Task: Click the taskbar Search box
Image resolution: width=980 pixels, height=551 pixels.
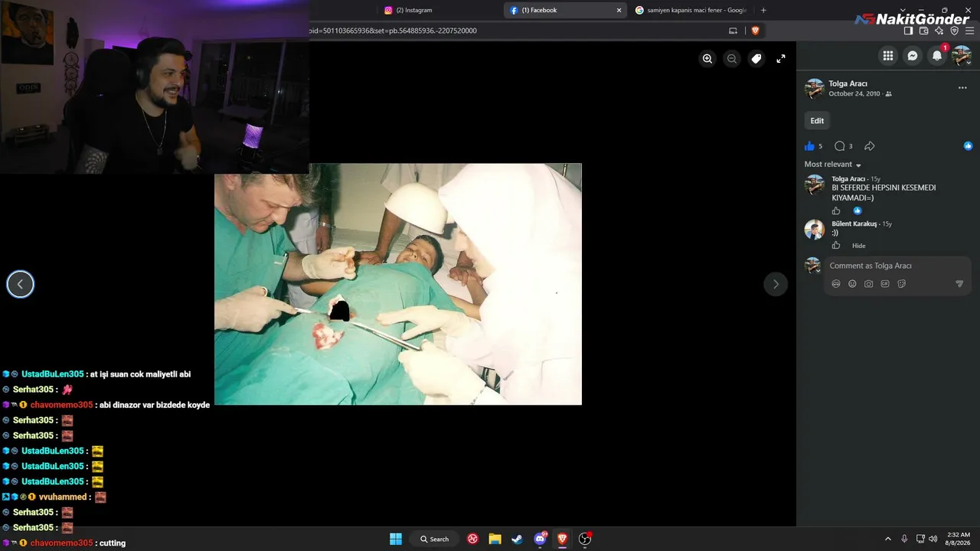Action: point(435,539)
